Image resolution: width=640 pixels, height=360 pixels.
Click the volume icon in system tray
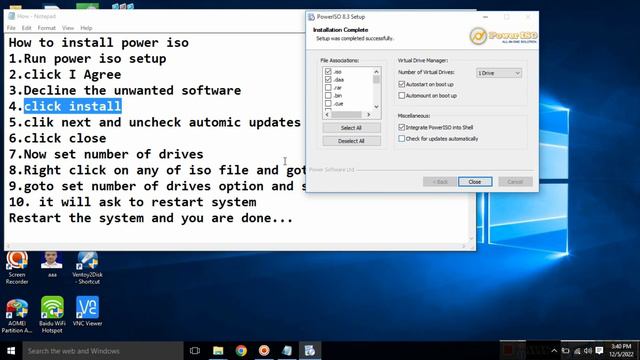[x=588, y=351]
